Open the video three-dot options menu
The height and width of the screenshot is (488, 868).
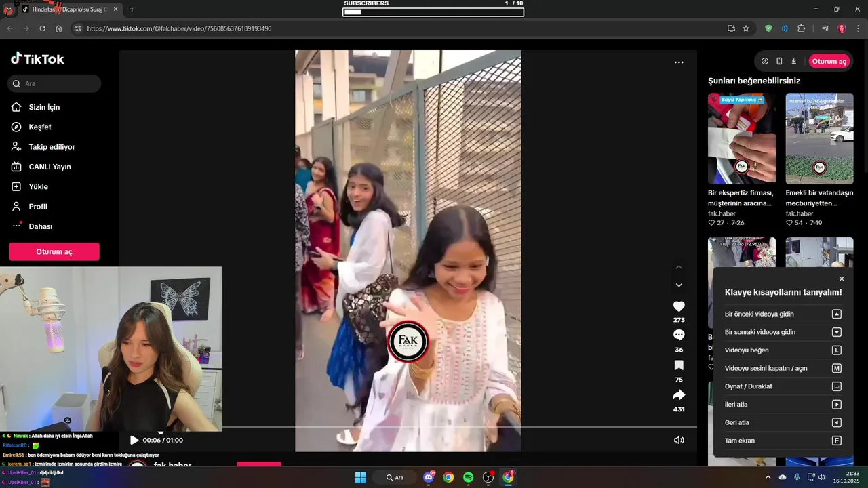(679, 62)
